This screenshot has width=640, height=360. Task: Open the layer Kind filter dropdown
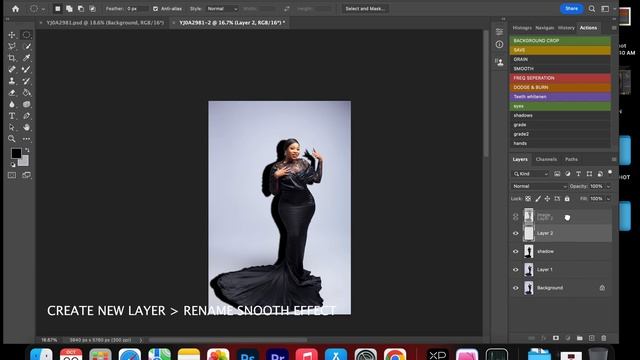point(531,174)
